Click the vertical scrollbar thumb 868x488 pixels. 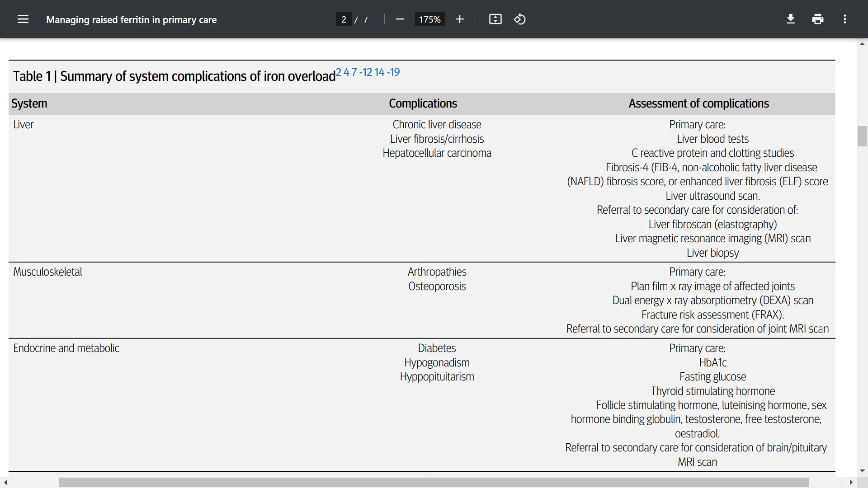[862, 136]
